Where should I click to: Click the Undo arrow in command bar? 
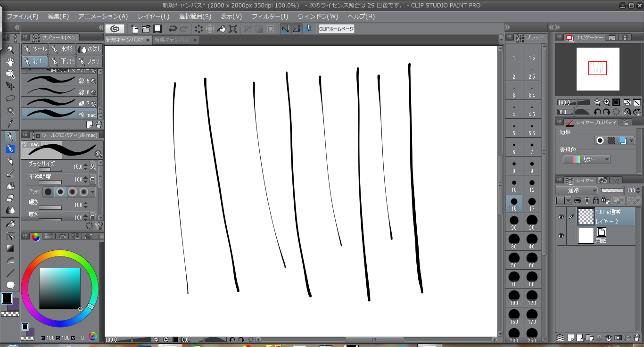tap(173, 29)
